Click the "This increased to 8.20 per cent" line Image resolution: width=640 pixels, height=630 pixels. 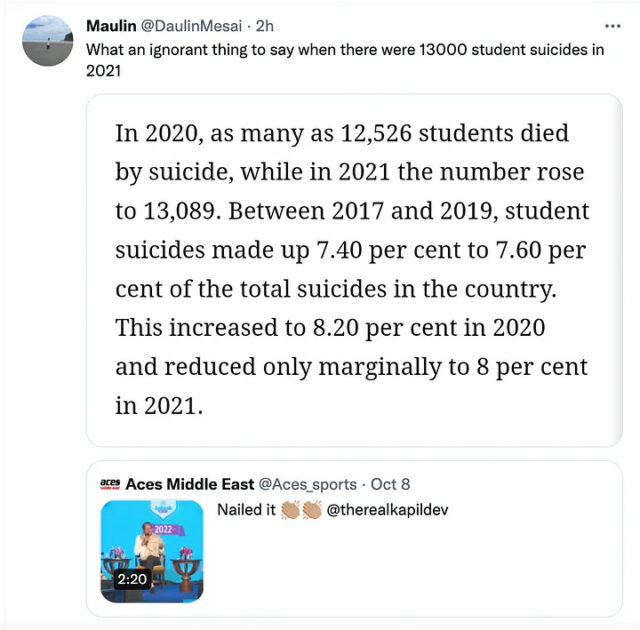(x=330, y=328)
